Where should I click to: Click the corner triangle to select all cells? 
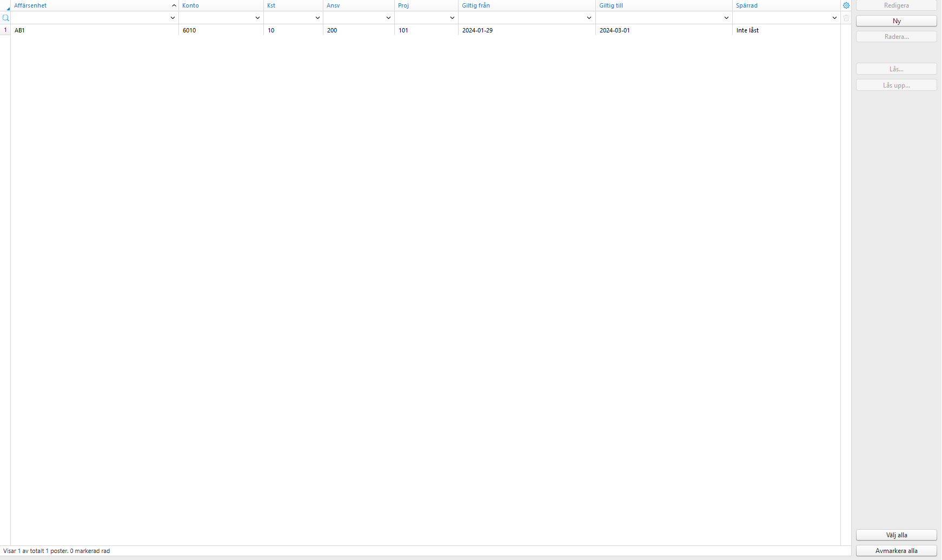[x=7, y=8]
